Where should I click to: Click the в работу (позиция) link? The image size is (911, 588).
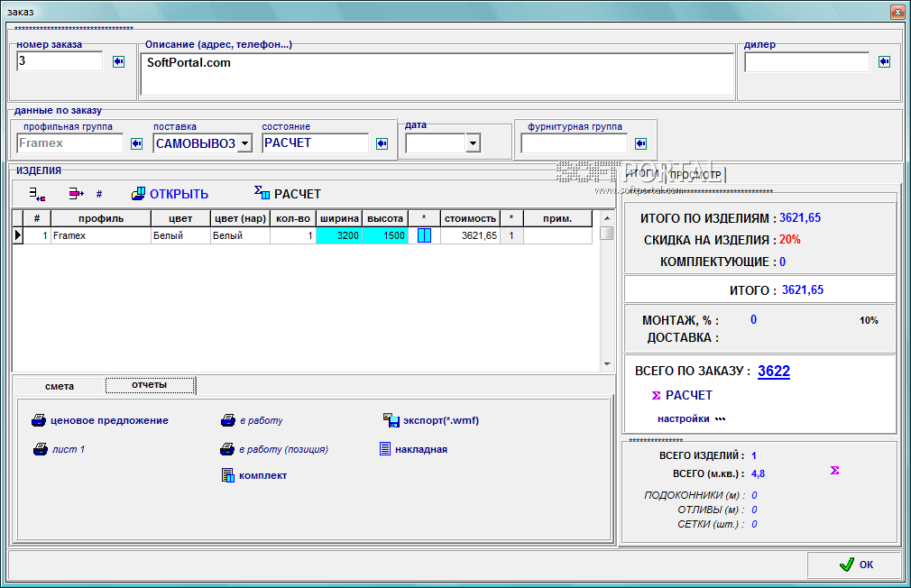click(x=283, y=449)
